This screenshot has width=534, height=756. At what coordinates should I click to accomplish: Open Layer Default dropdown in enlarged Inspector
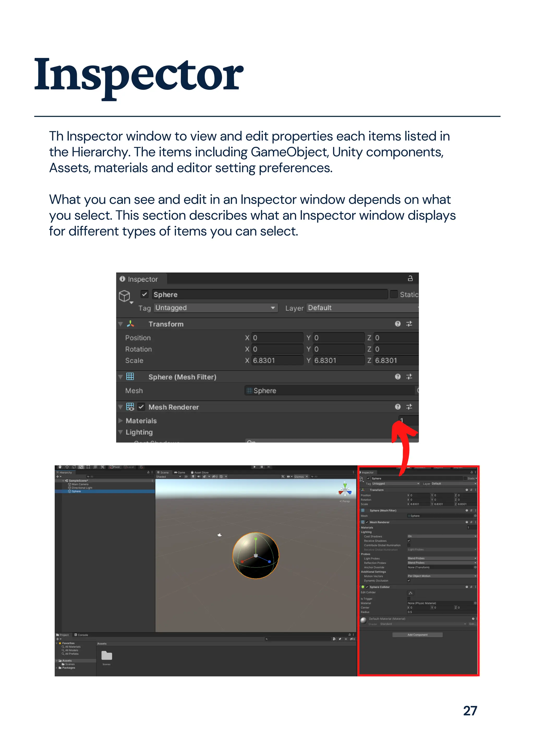tap(363, 308)
